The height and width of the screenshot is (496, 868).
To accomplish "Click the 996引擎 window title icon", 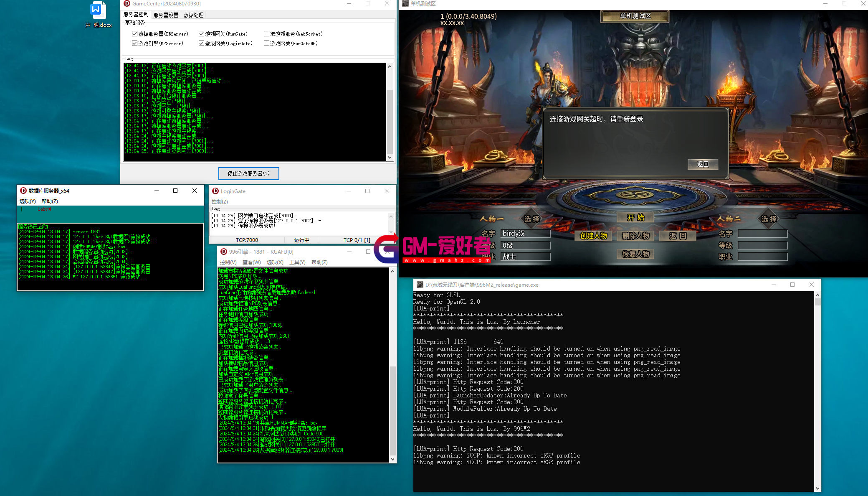I will coord(224,252).
